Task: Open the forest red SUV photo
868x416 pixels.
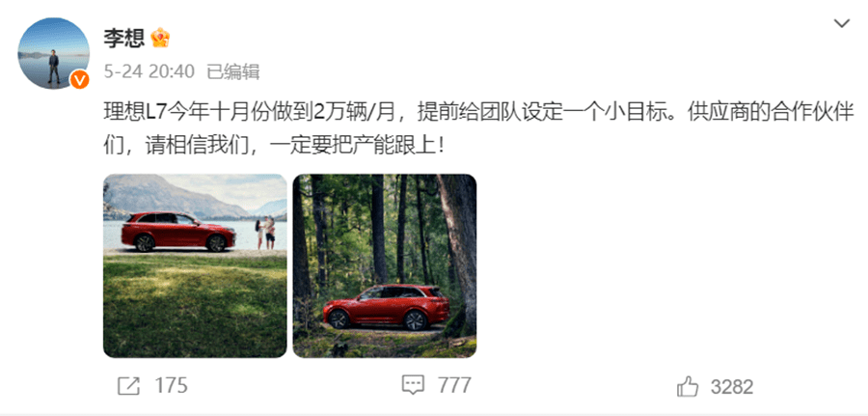Action: 385,265
